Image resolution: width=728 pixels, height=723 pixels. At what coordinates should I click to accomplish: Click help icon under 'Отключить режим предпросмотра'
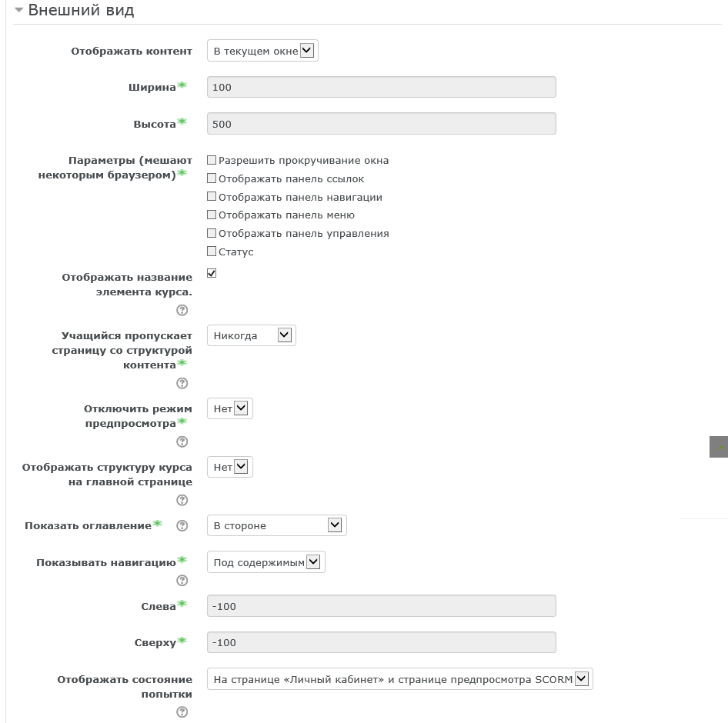point(182,442)
